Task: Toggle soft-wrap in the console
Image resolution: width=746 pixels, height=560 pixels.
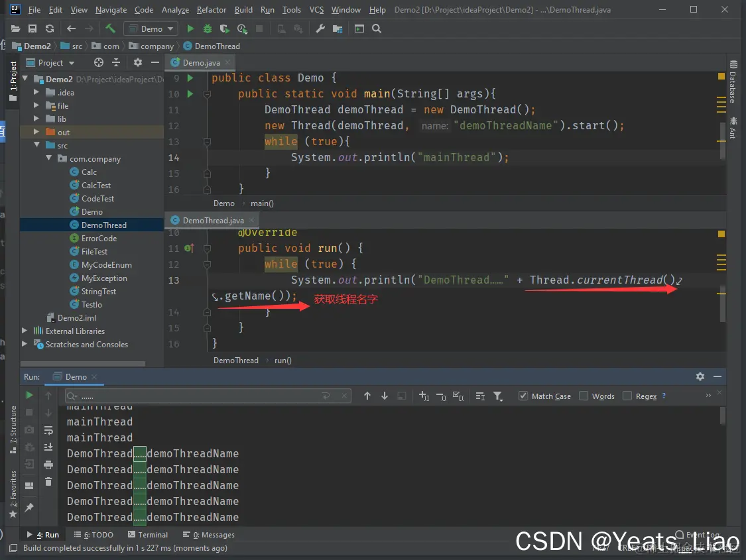Action: click(x=48, y=431)
